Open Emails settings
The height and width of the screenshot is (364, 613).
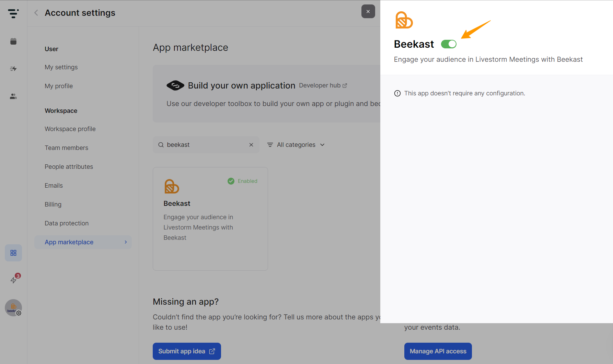pos(54,186)
